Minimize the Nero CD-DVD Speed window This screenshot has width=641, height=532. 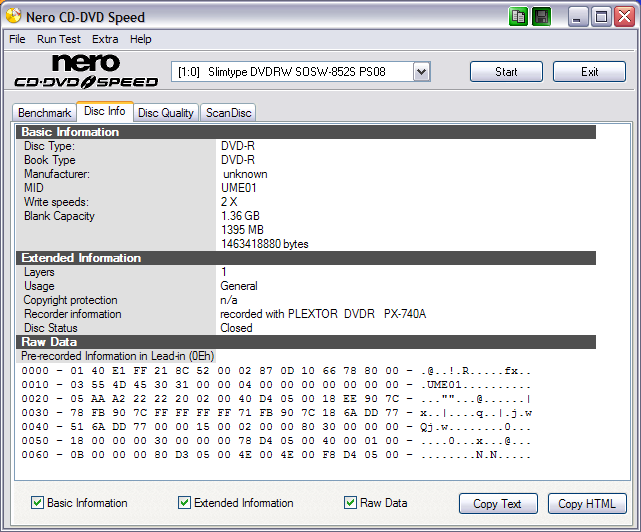pyautogui.click(x=580, y=16)
